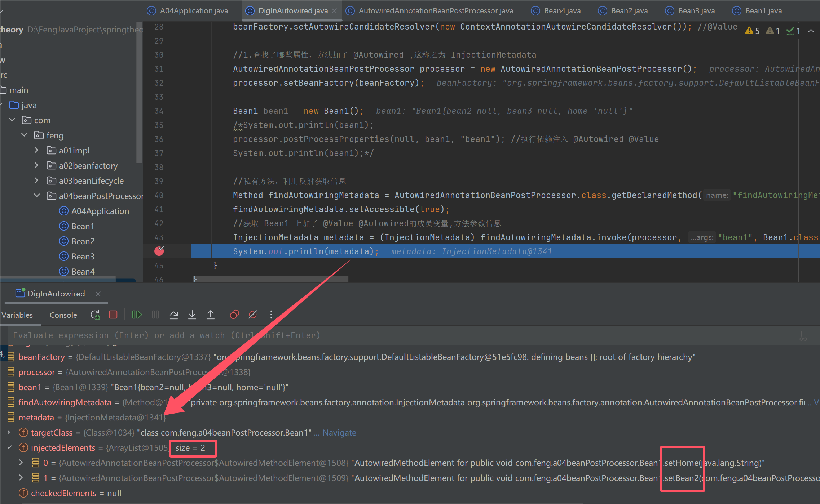Select the DigInAutowired debug session tab

point(50,294)
